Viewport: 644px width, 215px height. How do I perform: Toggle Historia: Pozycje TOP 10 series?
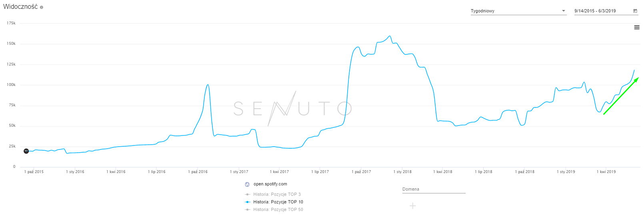(278, 202)
